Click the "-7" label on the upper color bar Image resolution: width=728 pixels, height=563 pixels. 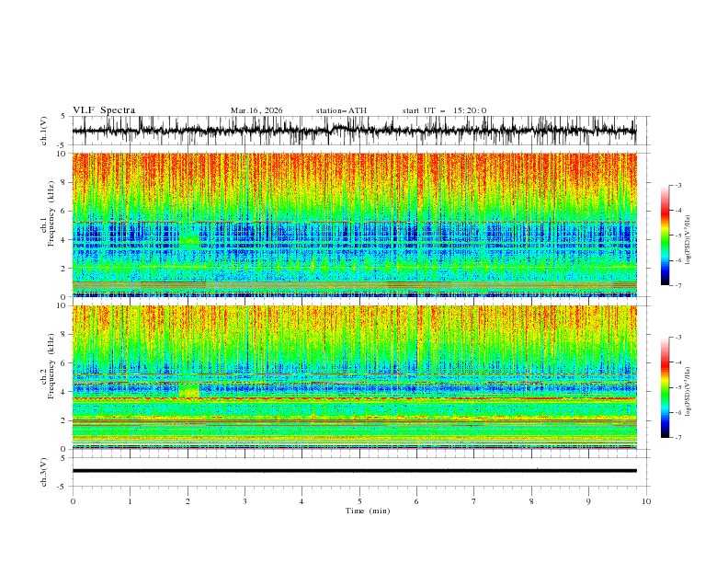click(677, 285)
